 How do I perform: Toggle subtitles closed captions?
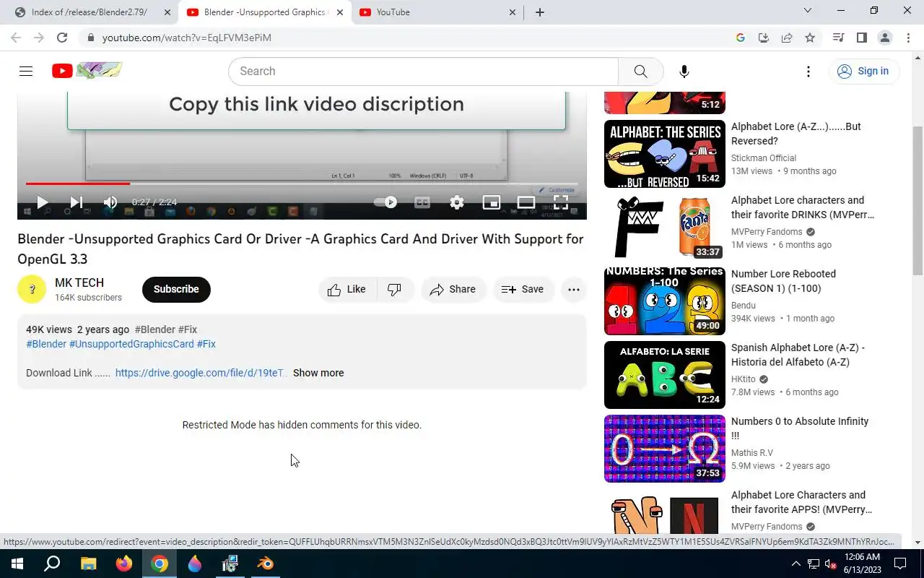coord(422,202)
